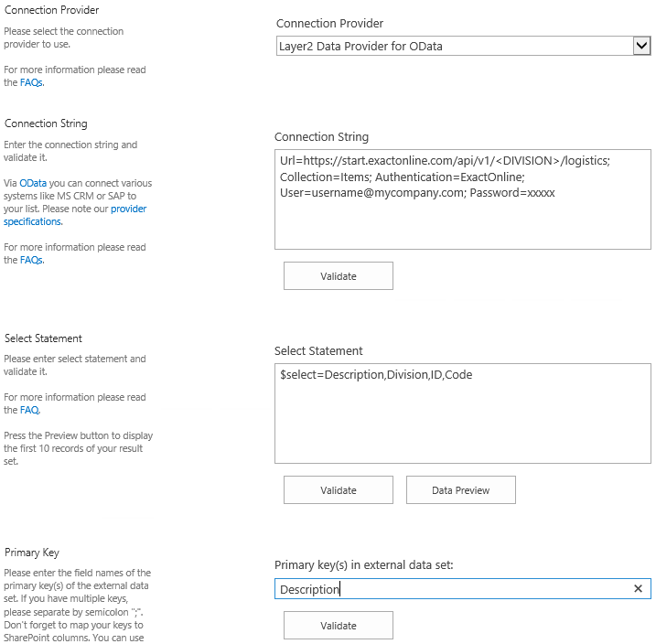Screen dimensions: 656x644
Task: Open the FAQs link in Connection String help
Action: [x=31, y=260]
